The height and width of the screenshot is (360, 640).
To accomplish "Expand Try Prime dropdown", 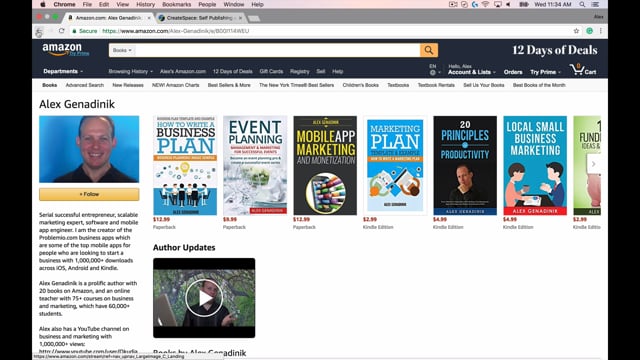I will (545, 72).
